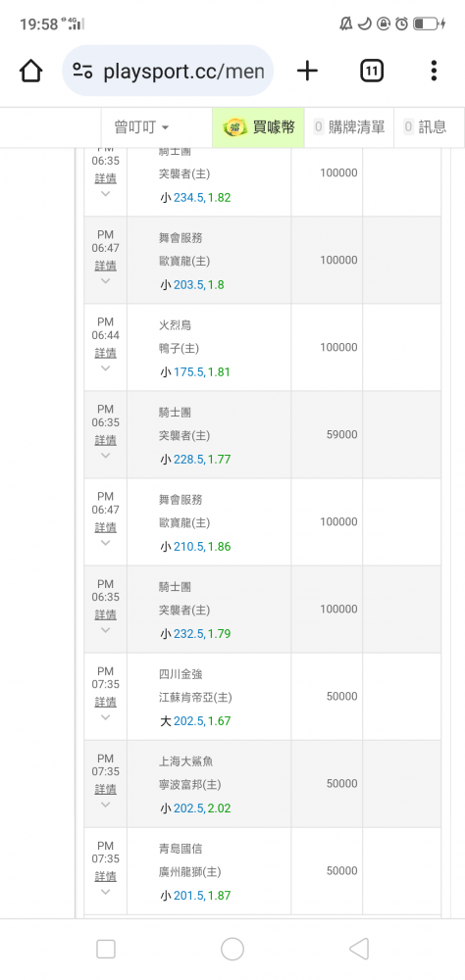Expand chevron under 火烈鳥 game details
Image resolution: width=465 pixels, height=980 pixels.
[105, 368]
